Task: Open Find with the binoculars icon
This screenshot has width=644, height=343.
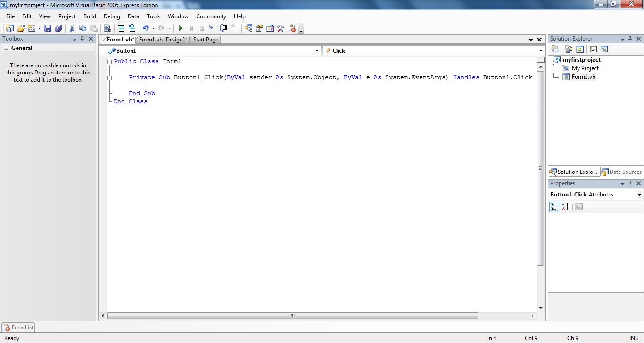Action: (x=107, y=28)
